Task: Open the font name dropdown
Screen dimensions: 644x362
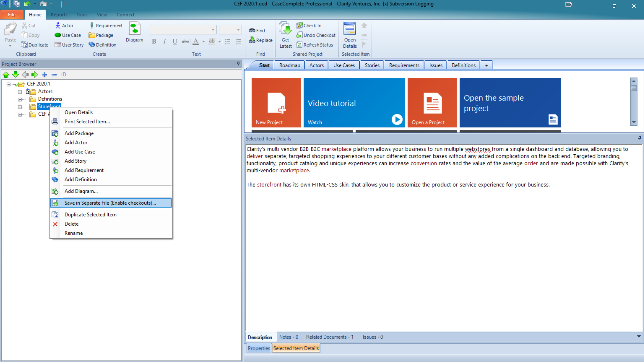Action: (213, 30)
